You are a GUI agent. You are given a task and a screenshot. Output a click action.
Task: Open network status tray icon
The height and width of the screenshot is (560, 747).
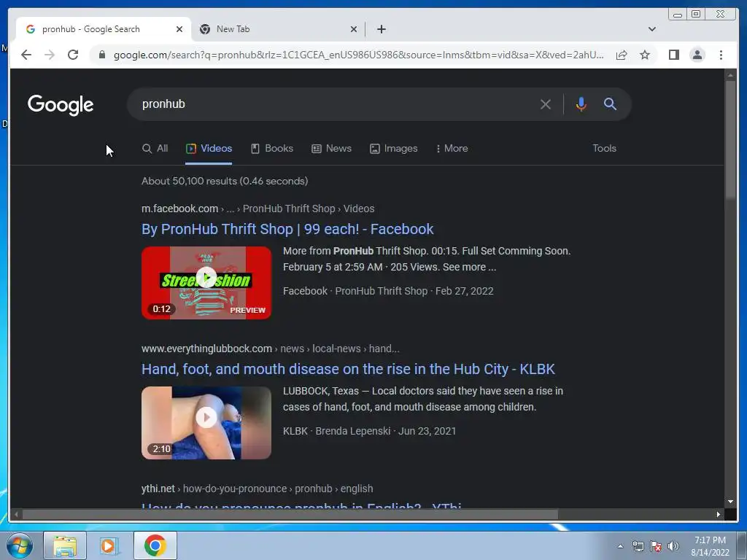click(638, 546)
